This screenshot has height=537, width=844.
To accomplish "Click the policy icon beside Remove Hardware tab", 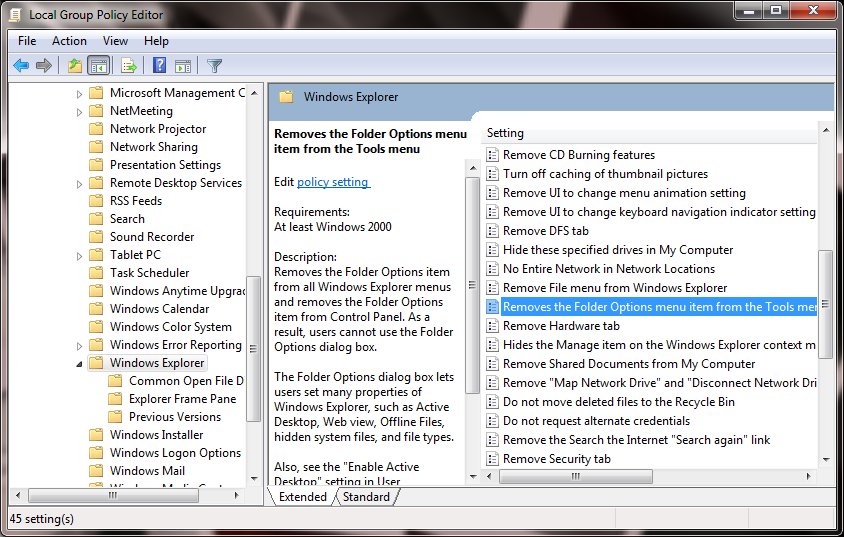I will click(492, 326).
